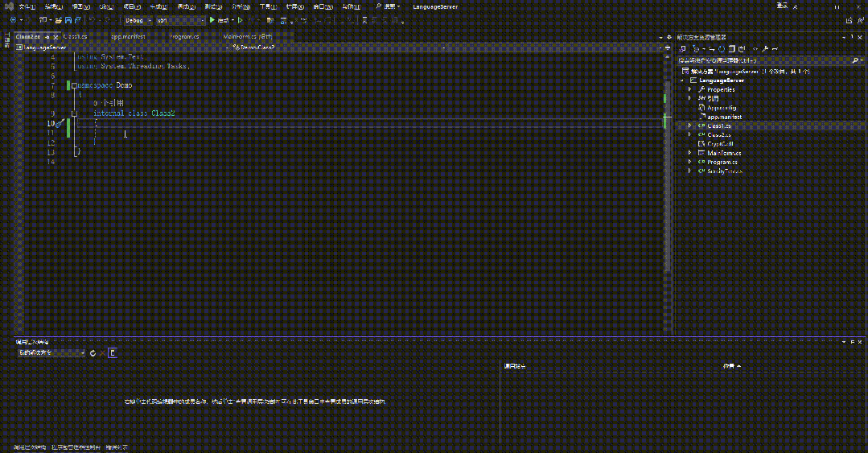Click the wrench Properties icon in Solution Explorer
This screenshot has width=868, height=453.
(765, 49)
